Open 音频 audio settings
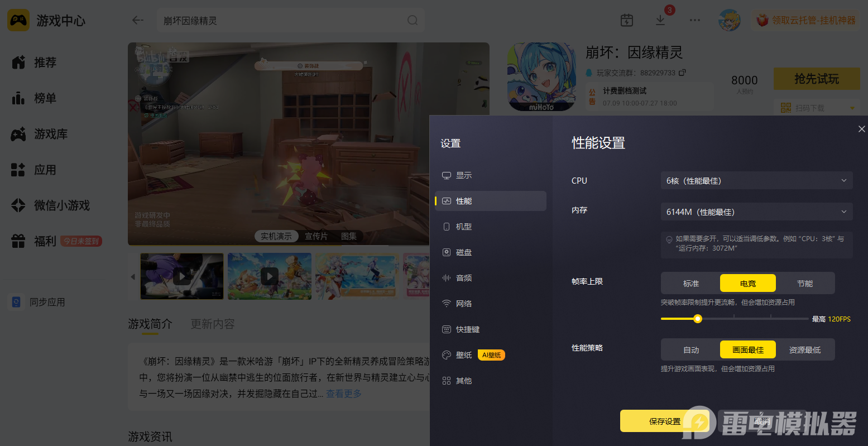Screen dimensions: 868x446 tap(491, 278)
